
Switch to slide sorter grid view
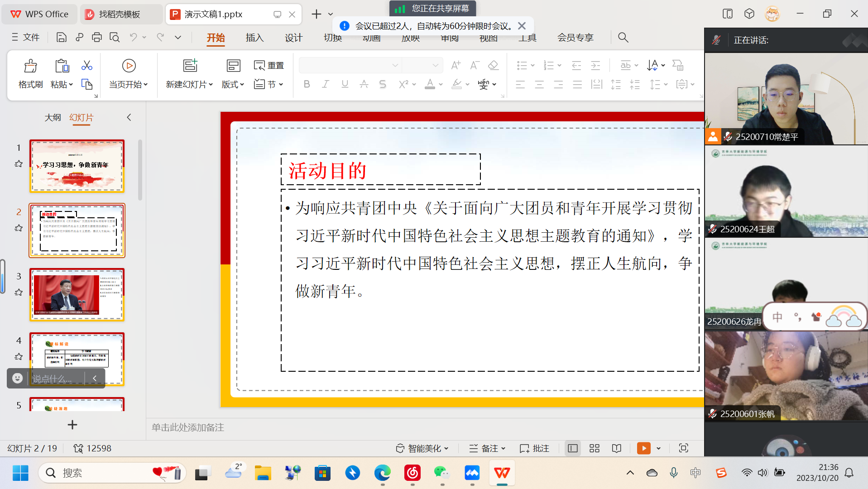594,448
